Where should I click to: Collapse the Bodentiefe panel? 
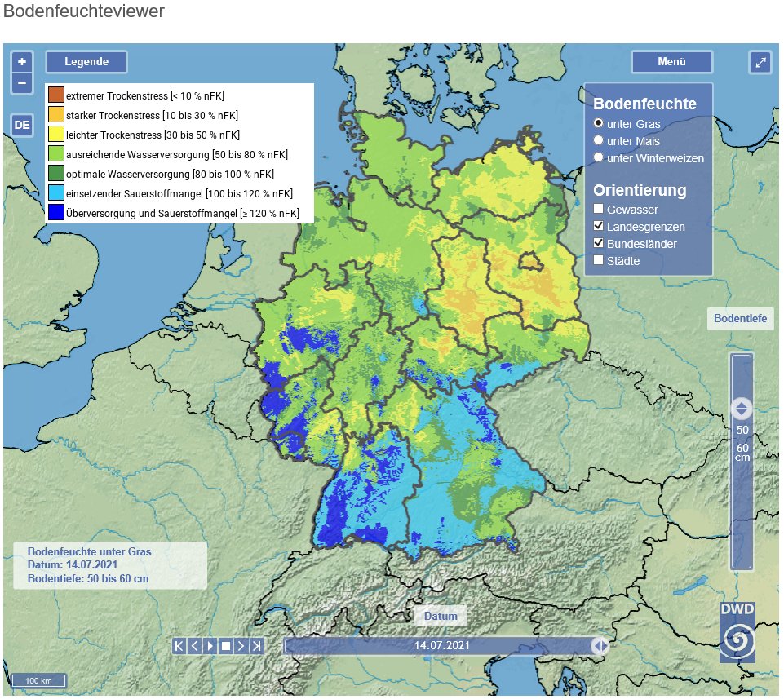(740, 318)
